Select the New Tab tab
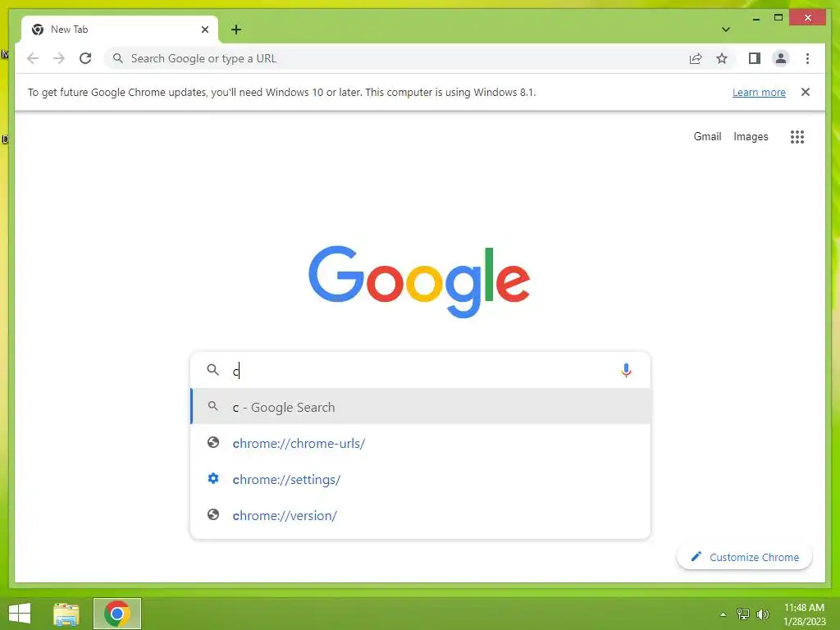Screen dimensions: 840x630 (x=120, y=30)
